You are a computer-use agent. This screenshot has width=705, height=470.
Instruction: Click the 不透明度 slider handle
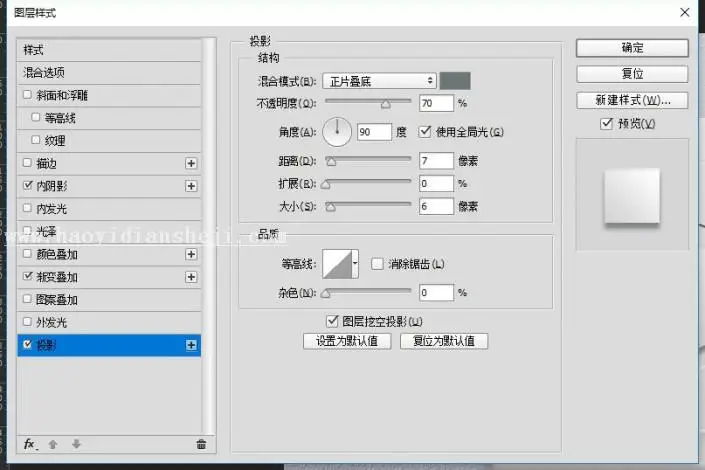click(x=386, y=104)
